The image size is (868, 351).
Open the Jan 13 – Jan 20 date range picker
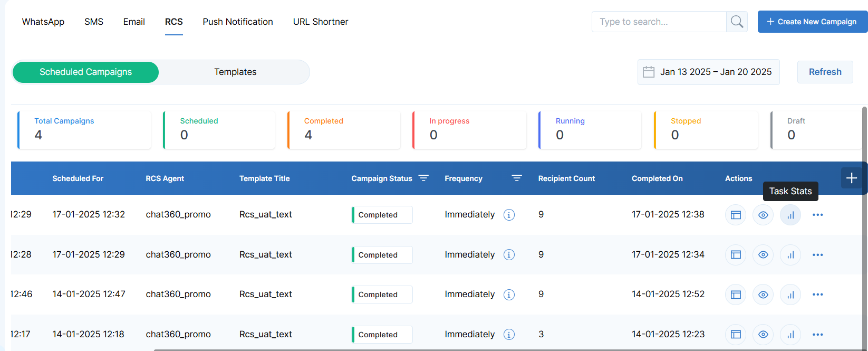pos(708,72)
